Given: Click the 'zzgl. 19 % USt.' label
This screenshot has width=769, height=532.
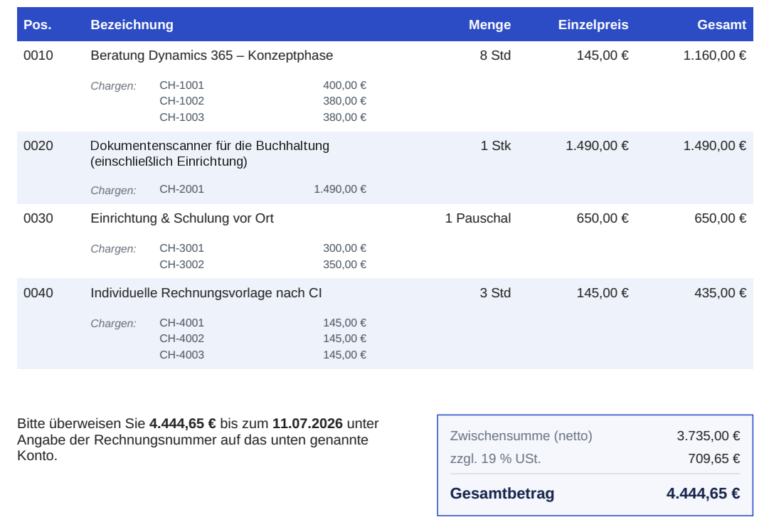Looking at the screenshot, I should (495, 459).
